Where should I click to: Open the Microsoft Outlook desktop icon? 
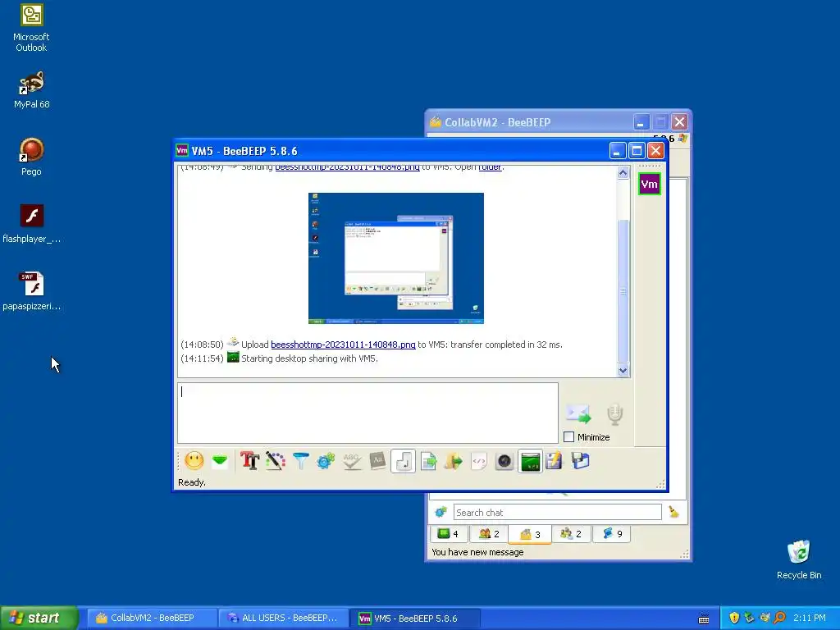point(31,28)
